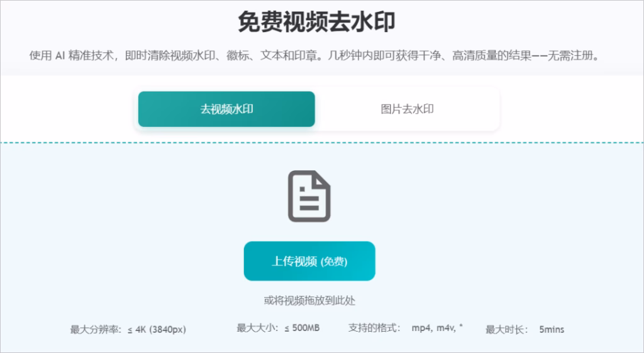This screenshot has height=353, width=644.
Task: Click the 上传视频 text on teal button
Action: (294, 262)
